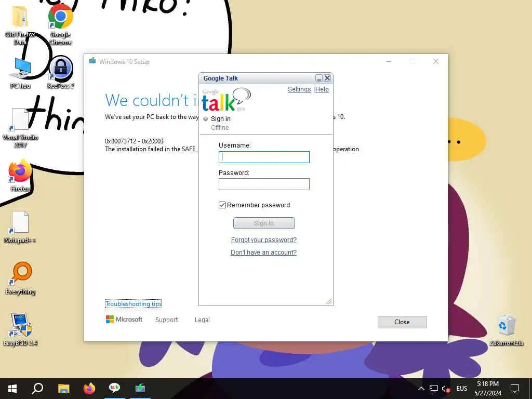Follow the Don't have an account link

pos(263,252)
